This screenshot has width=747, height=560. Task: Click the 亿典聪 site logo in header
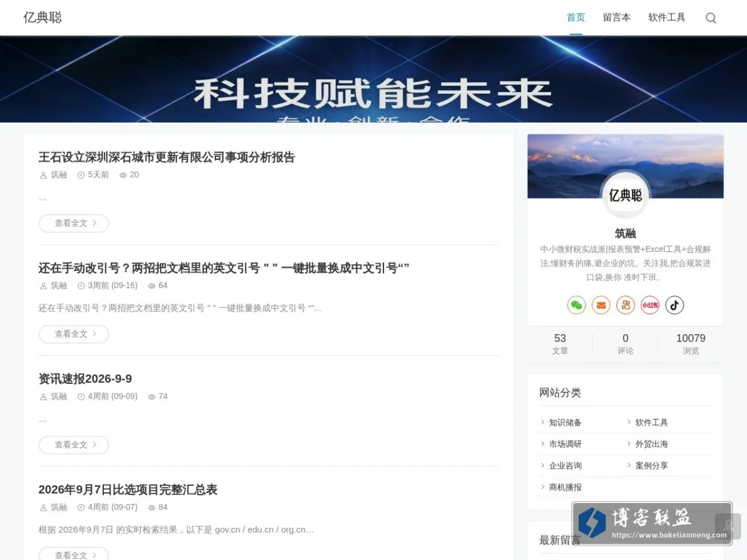(42, 17)
